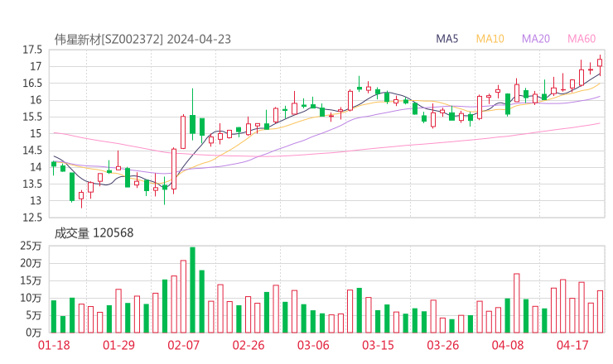Select the rightmost red volume bar
Screen dimensions: 613x364
[x=600, y=312]
